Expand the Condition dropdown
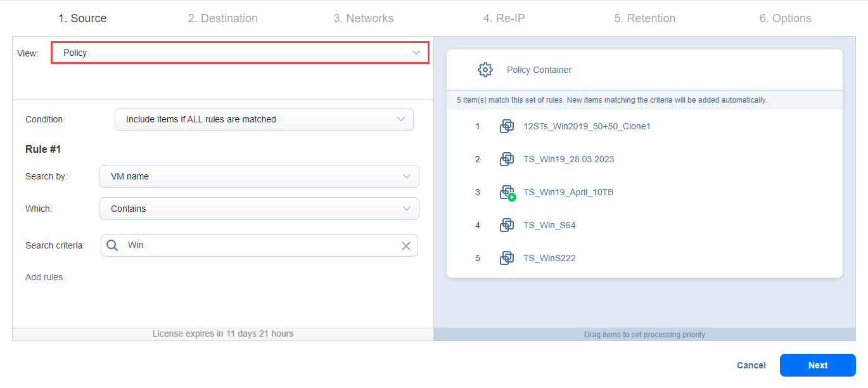 264,119
